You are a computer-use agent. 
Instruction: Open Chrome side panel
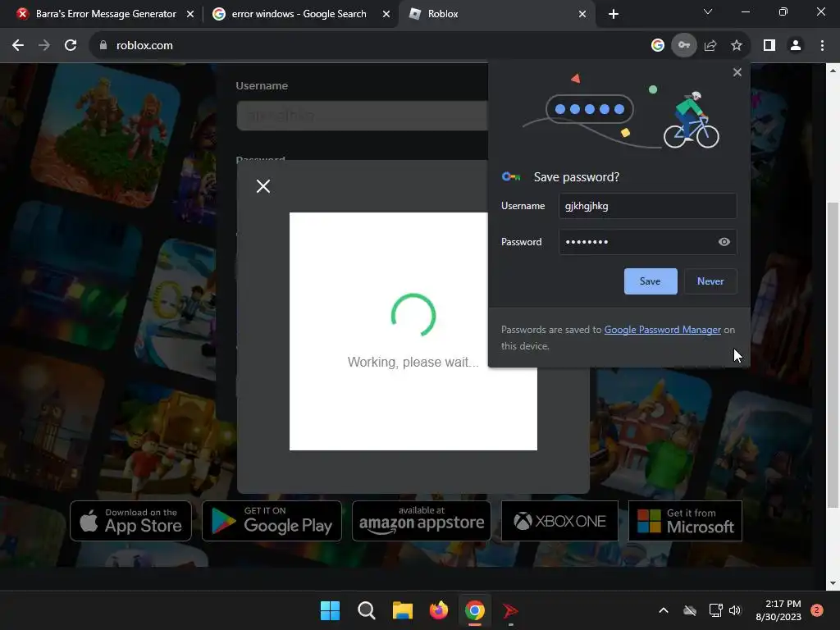769,46
